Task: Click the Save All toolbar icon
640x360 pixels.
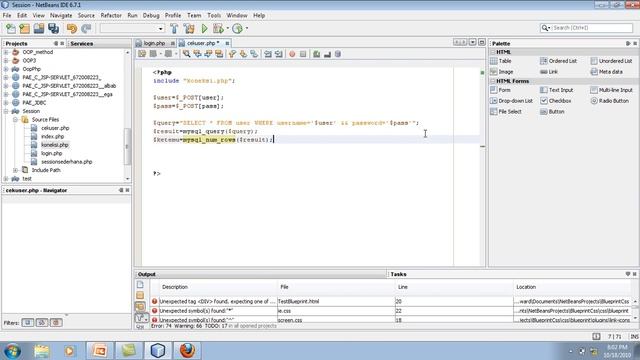Action: [x=53, y=29]
